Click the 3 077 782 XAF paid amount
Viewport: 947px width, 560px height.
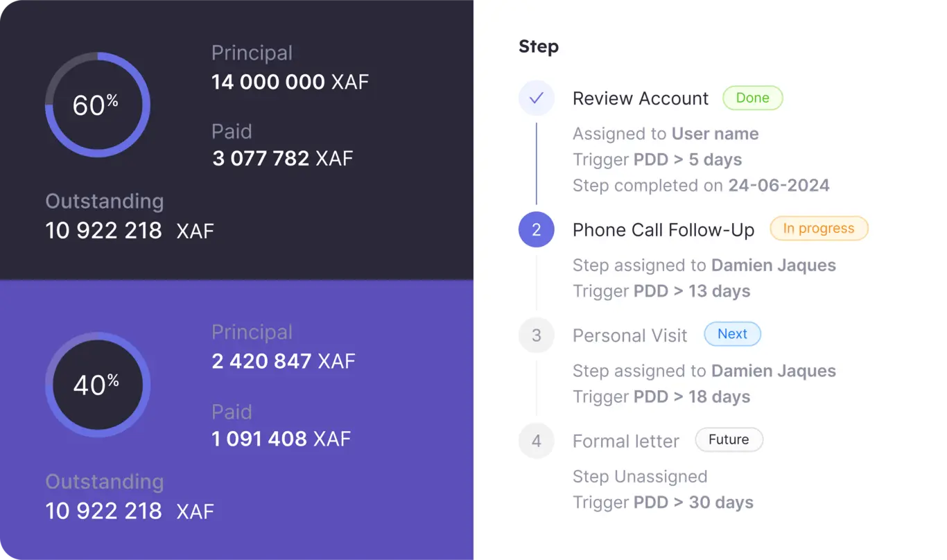tap(282, 158)
